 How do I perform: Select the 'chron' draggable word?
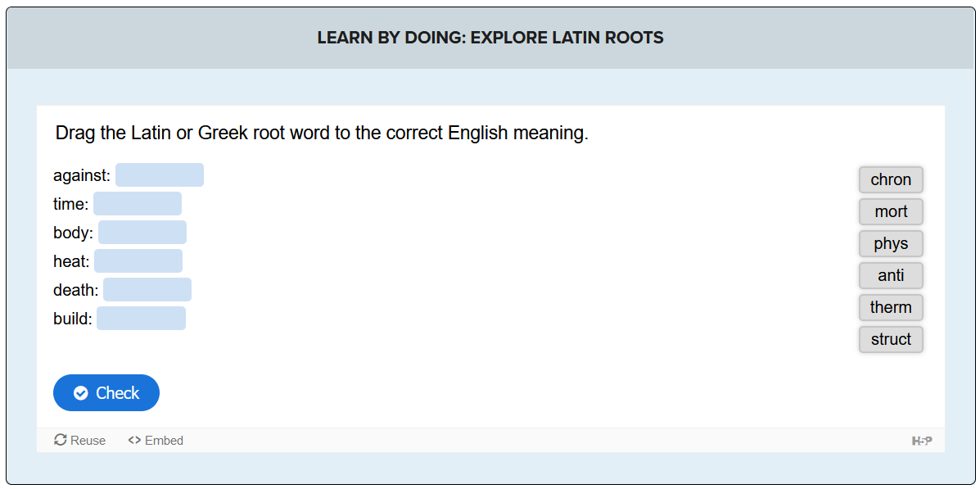pos(891,179)
